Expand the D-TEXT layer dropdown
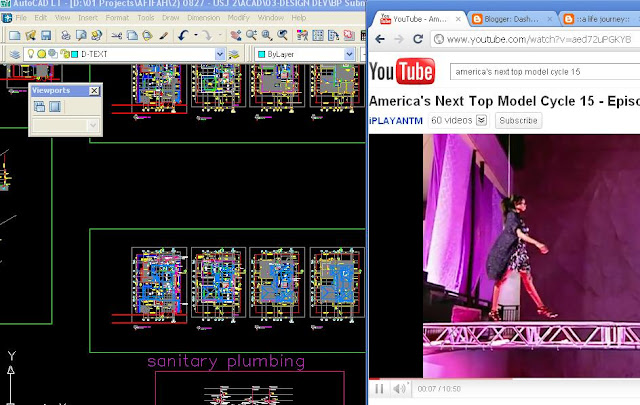The height and width of the screenshot is (405, 640). click(x=220, y=54)
